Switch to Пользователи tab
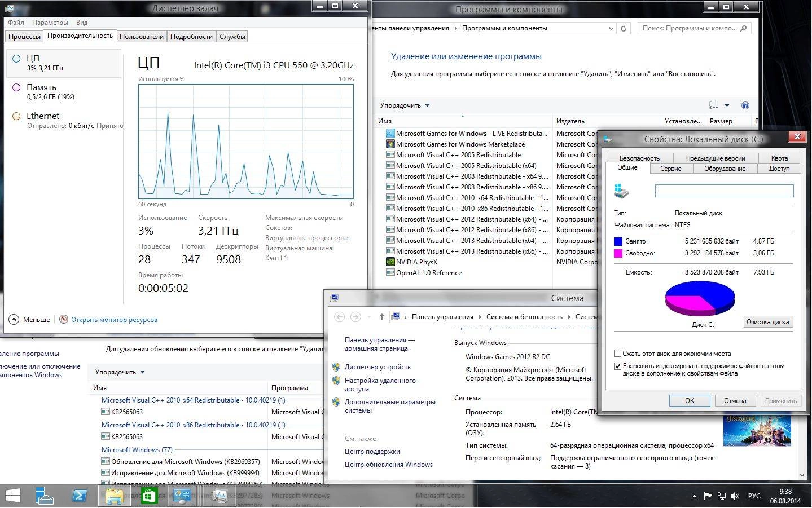 click(142, 37)
